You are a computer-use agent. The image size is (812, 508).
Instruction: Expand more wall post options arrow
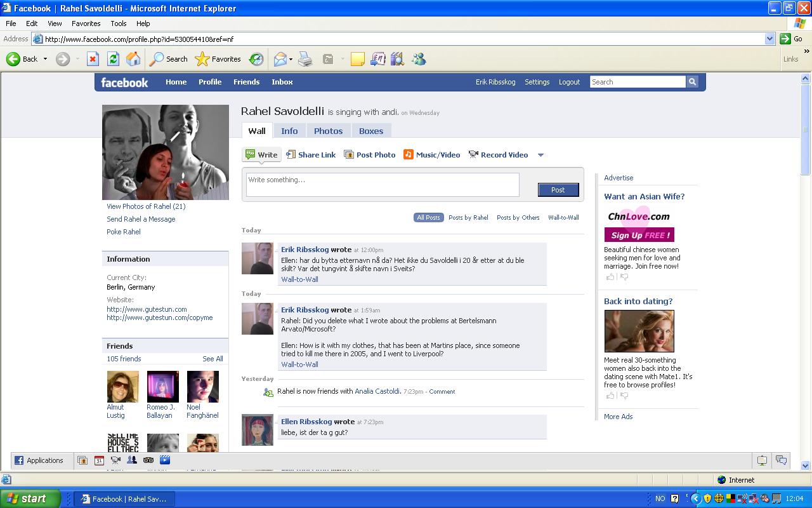[x=540, y=155]
